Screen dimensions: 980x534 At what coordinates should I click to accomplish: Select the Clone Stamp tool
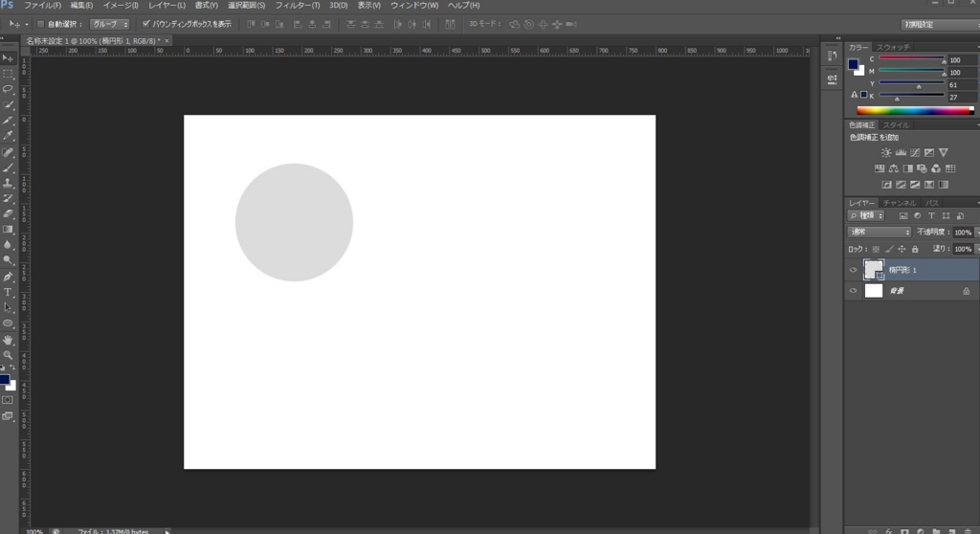(8, 183)
